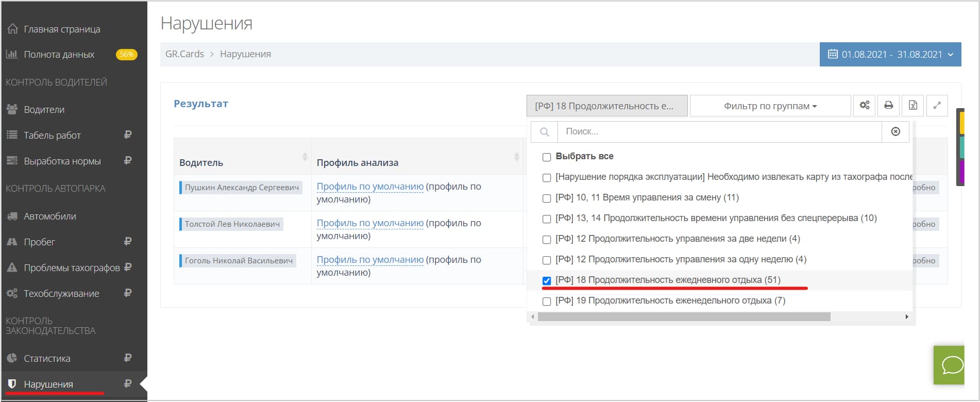The height and width of the screenshot is (402, 980).
Task: Click driver Гоголь Николай Васильевич
Action: [238, 261]
